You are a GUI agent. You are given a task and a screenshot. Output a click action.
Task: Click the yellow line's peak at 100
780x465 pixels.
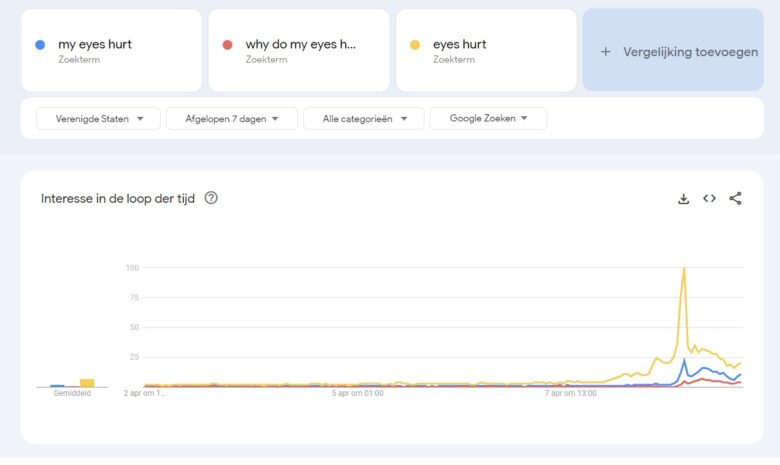click(684, 269)
